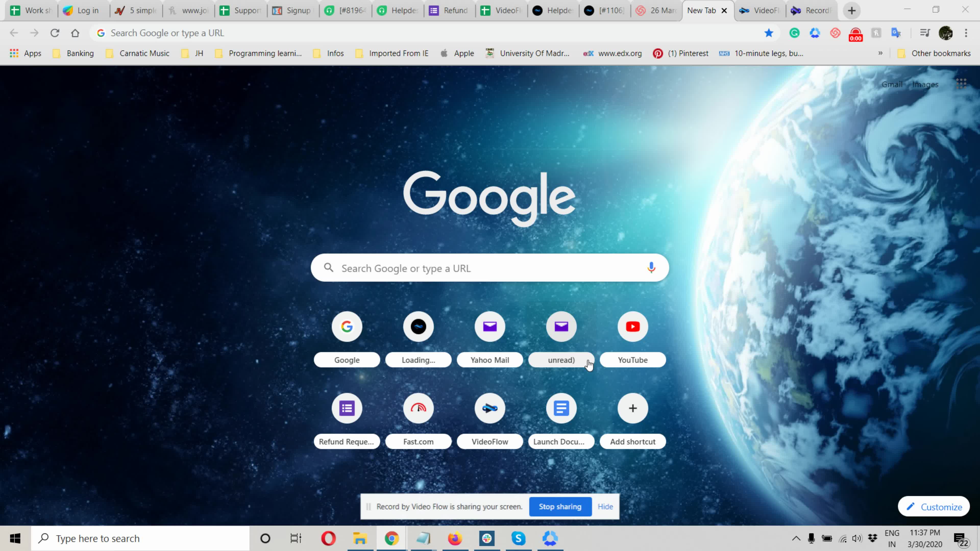Focus the Windows taskbar search box
Viewport: 980px width, 551px height.
[x=140, y=539]
